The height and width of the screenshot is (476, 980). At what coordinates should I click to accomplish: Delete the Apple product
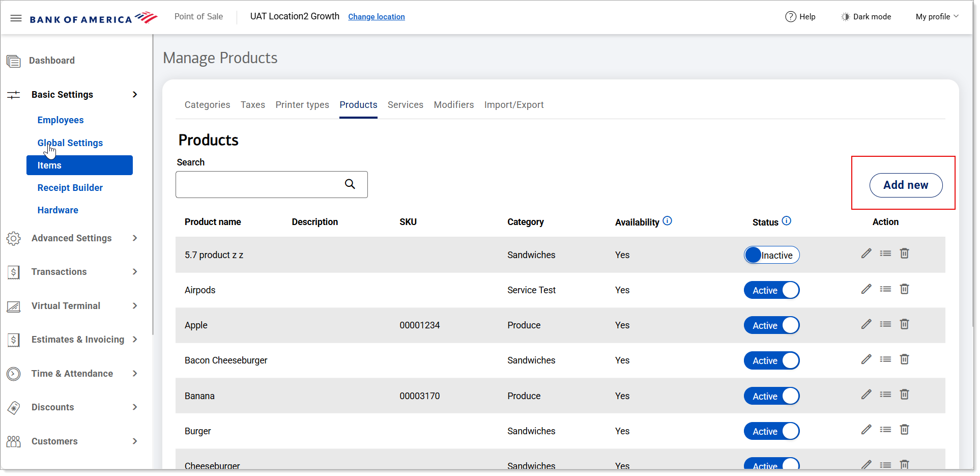904,324
